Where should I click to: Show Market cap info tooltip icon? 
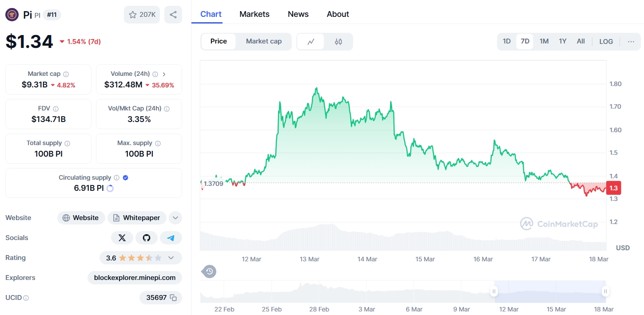click(66, 74)
